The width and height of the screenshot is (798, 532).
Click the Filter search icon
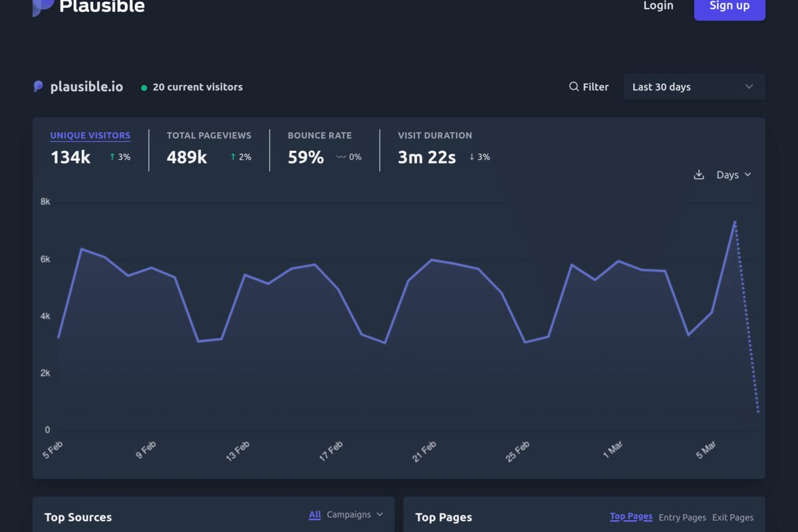point(574,86)
